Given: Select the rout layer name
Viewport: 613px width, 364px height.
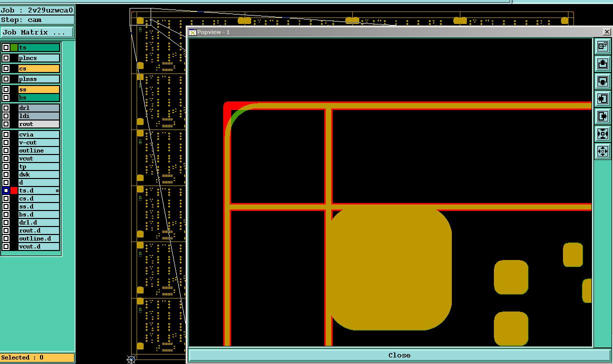Looking at the screenshot, I should coord(39,124).
